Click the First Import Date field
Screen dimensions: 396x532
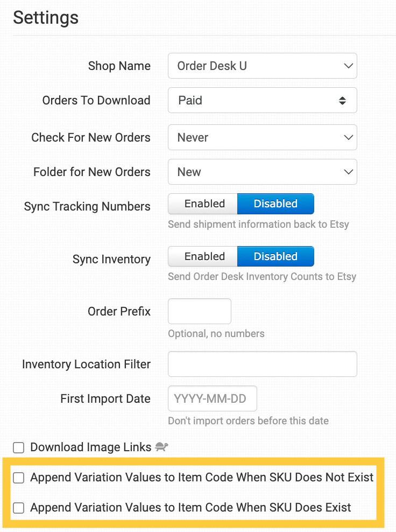click(x=213, y=398)
